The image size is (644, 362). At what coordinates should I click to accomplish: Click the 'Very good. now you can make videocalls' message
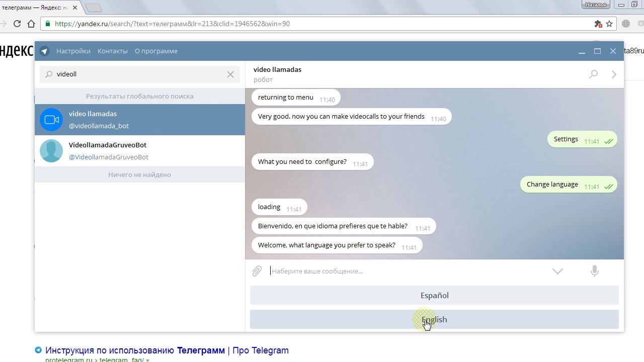pos(352,117)
